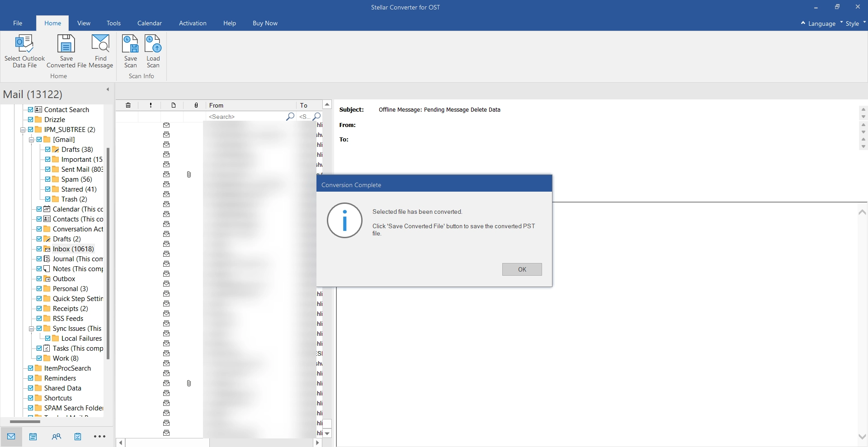The width and height of the screenshot is (868, 447).
Task: Sort by attachment paperclip column header
Action: [196, 105]
